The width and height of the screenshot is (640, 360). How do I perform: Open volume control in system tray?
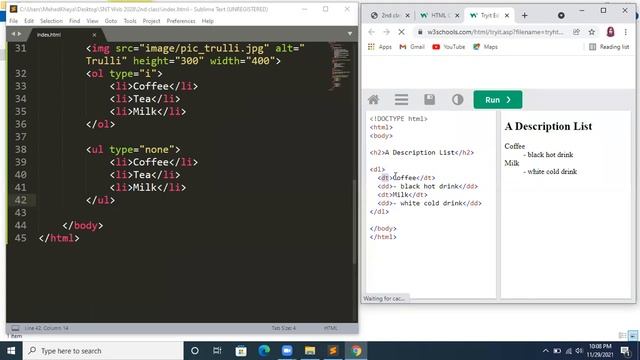(579, 351)
